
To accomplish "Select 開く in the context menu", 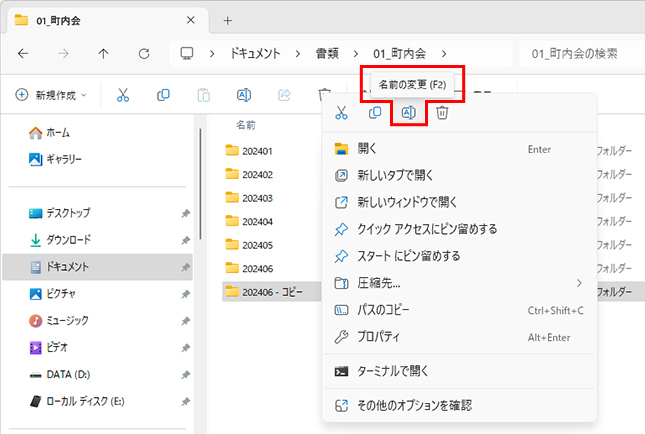I will tap(459, 149).
